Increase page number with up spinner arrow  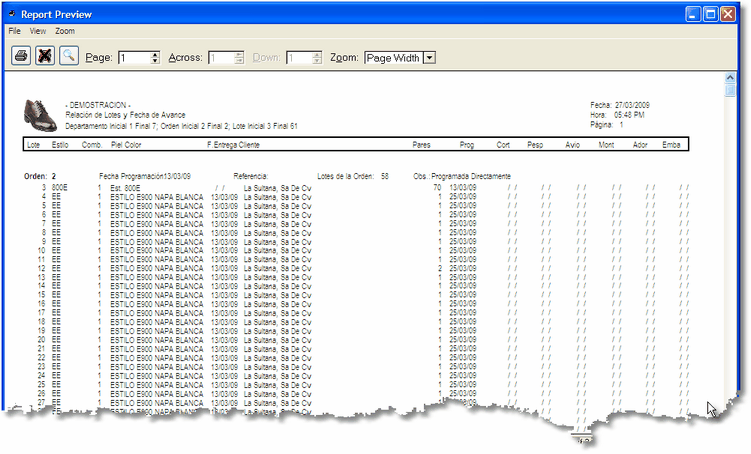(x=155, y=55)
